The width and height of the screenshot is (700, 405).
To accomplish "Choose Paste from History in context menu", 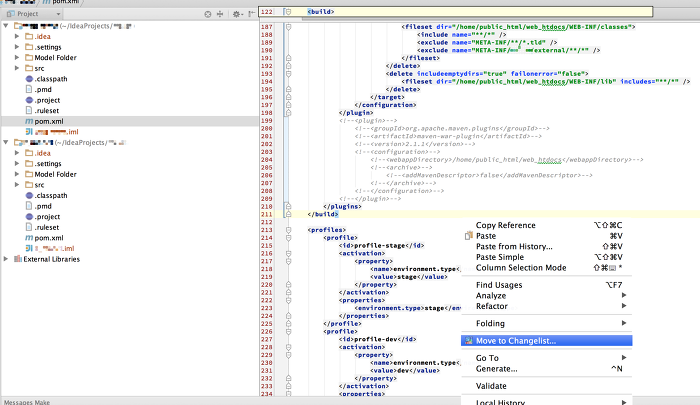I will (x=546, y=246).
